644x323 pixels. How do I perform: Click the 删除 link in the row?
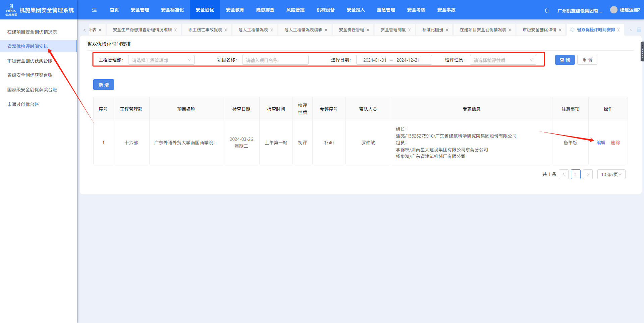pyautogui.click(x=615, y=143)
